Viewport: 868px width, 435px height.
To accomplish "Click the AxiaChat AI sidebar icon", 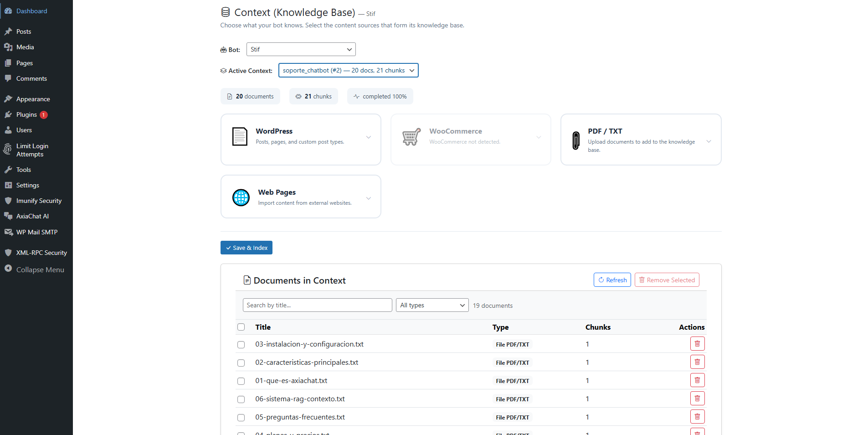I will [x=8, y=216].
